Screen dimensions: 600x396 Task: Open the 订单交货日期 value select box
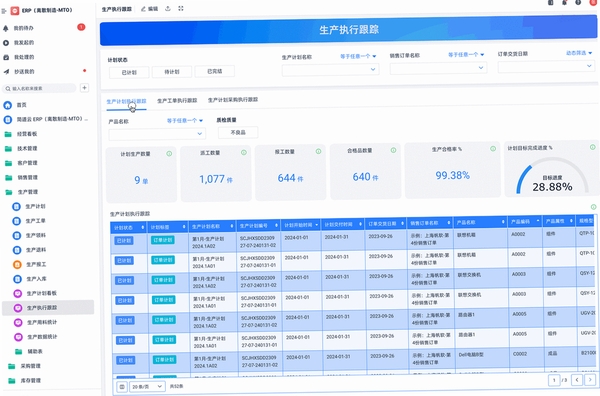tap(546, 67)
